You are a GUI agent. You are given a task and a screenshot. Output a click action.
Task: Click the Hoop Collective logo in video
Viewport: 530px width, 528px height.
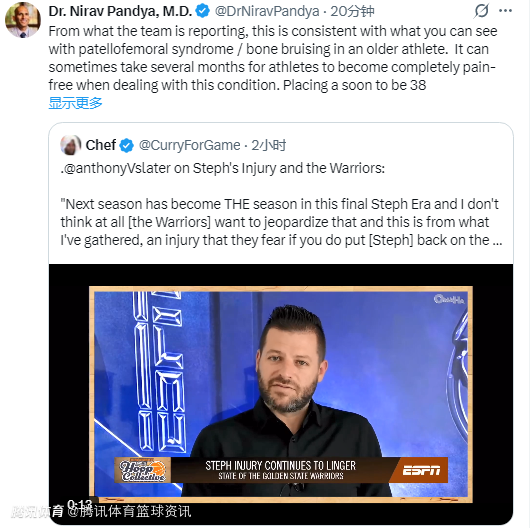142,470
